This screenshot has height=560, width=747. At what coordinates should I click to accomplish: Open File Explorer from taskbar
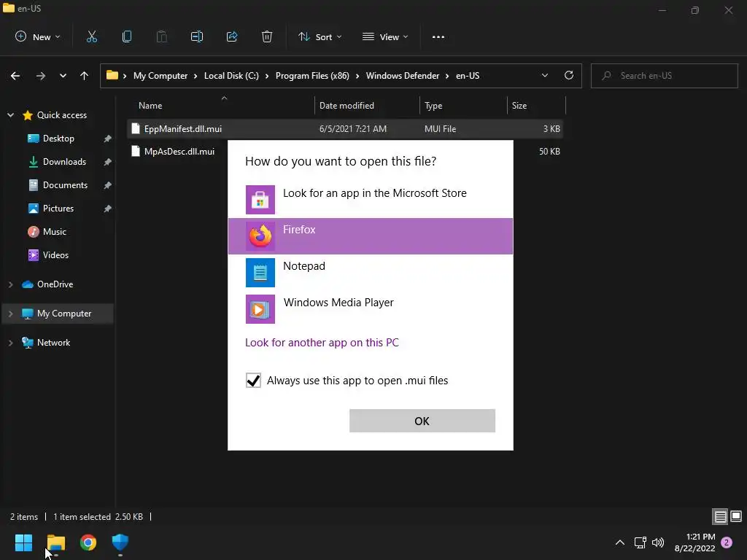coord(55,542)
